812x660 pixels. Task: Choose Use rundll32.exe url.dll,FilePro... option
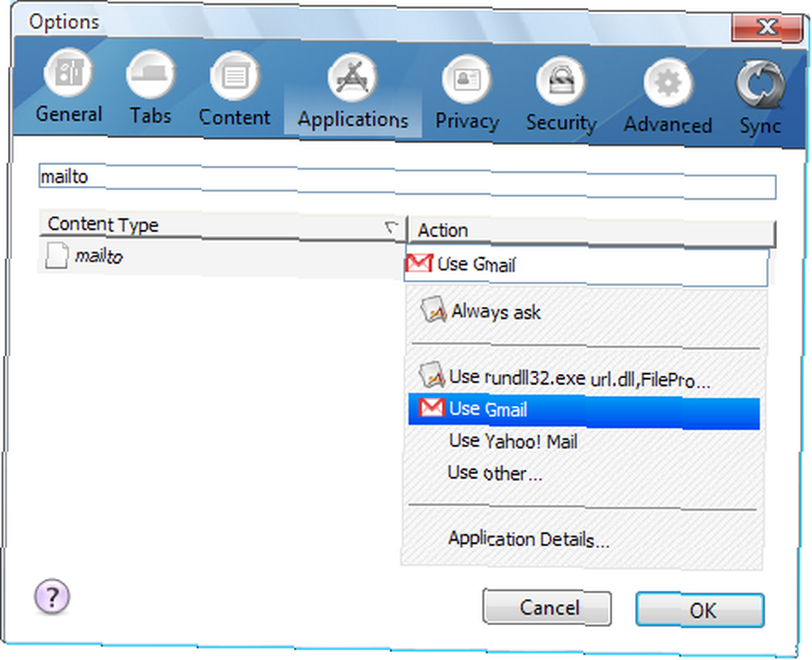coord(585,377)
